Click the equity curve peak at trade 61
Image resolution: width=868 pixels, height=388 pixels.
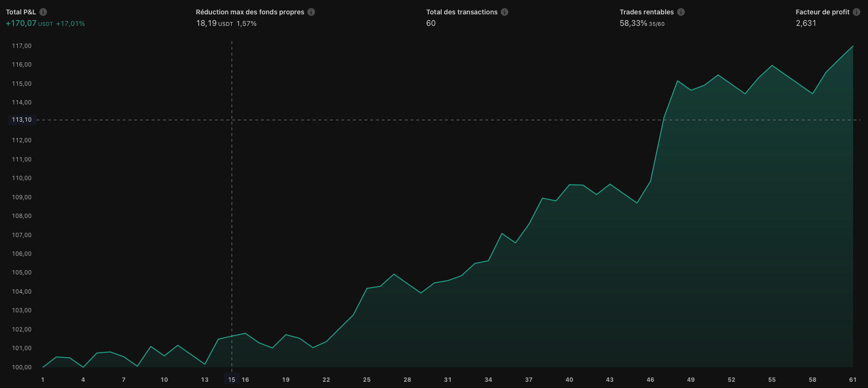click(x=853, y=46)
